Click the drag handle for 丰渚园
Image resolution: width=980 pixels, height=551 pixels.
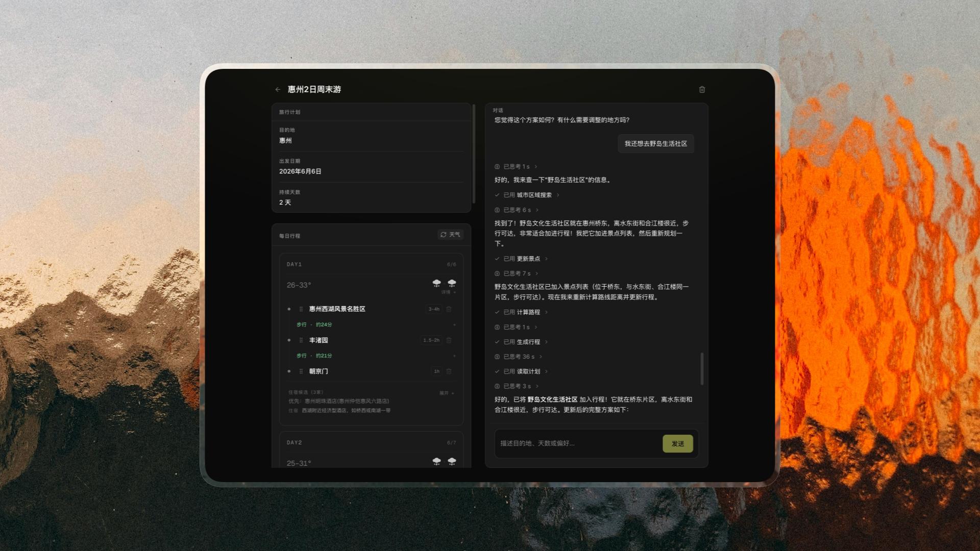(301, 340)
